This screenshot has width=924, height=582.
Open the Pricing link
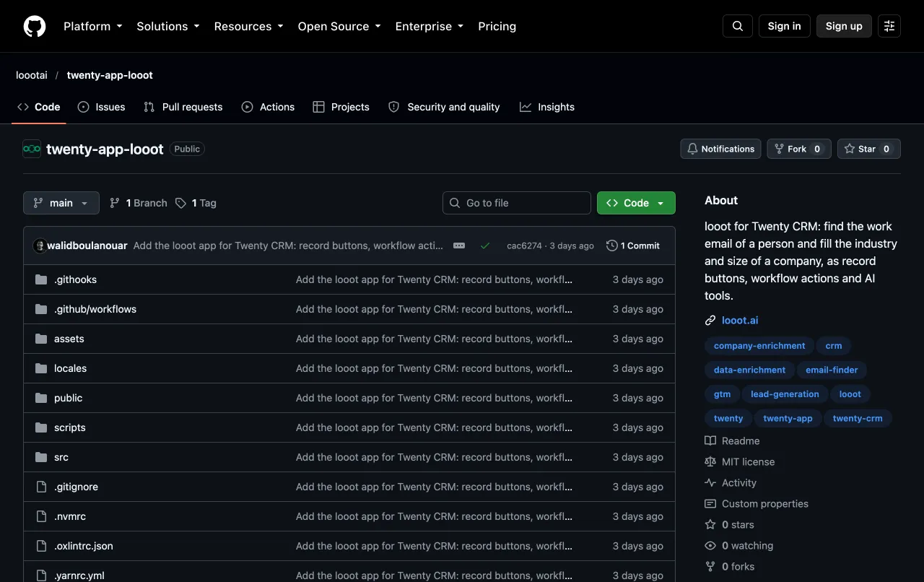[497, 26]
